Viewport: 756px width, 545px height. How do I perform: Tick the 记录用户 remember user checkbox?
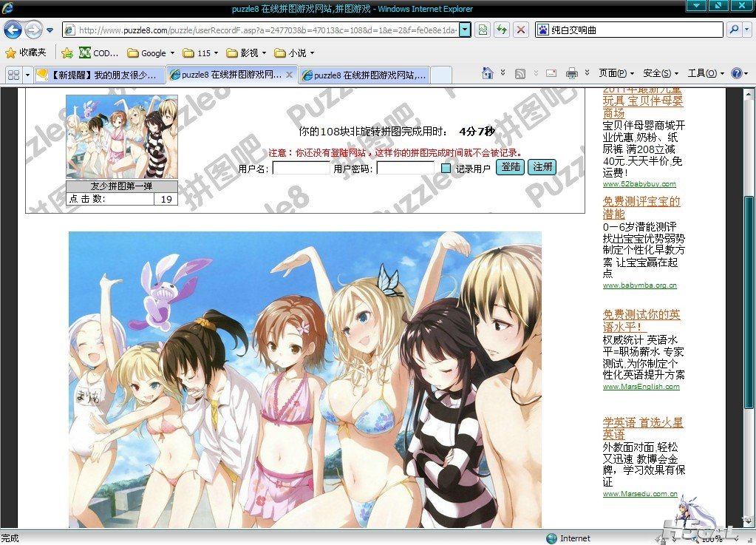(x=446, y=169)
